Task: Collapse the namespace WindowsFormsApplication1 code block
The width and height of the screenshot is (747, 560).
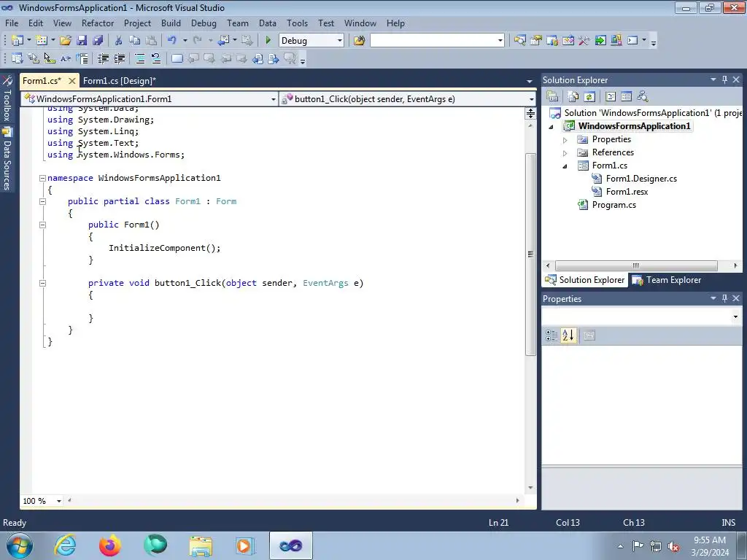Action: 42,178
